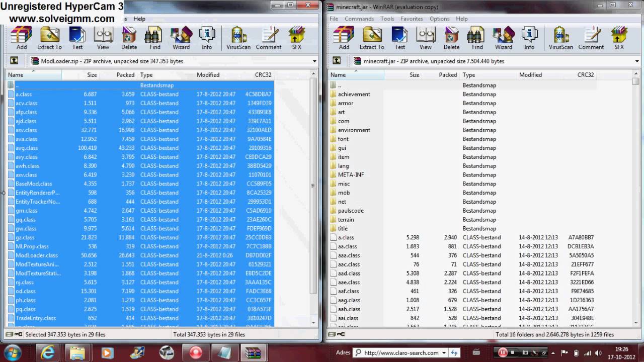Select paulscode folder in minecraft.jar
The width and height of the screenshot is (644, 362).
click(x=351, y=210)
